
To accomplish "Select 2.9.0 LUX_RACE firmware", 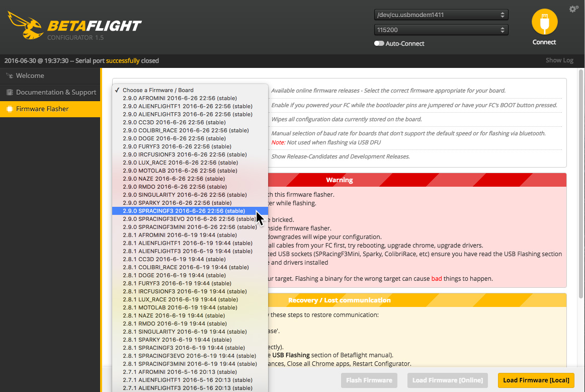I will tap(190, 163).
